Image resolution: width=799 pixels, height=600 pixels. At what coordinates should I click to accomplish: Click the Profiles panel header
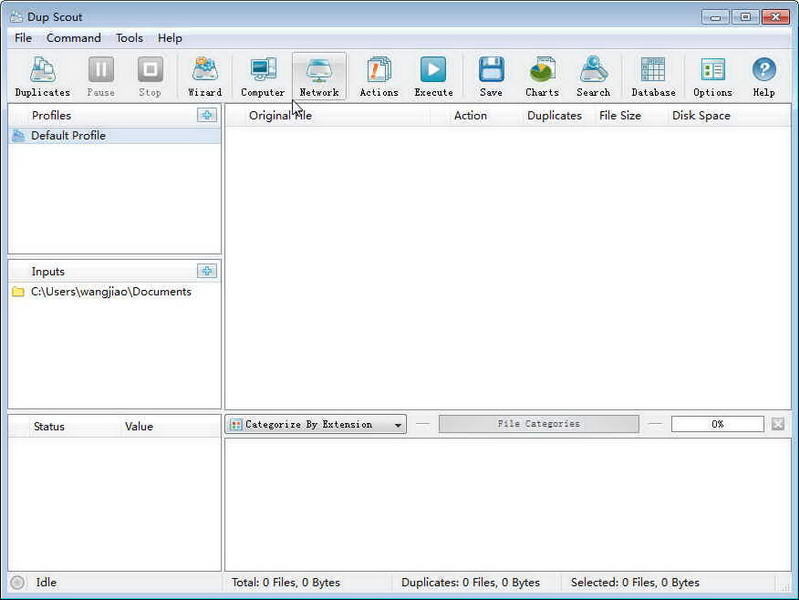point(51,116)
